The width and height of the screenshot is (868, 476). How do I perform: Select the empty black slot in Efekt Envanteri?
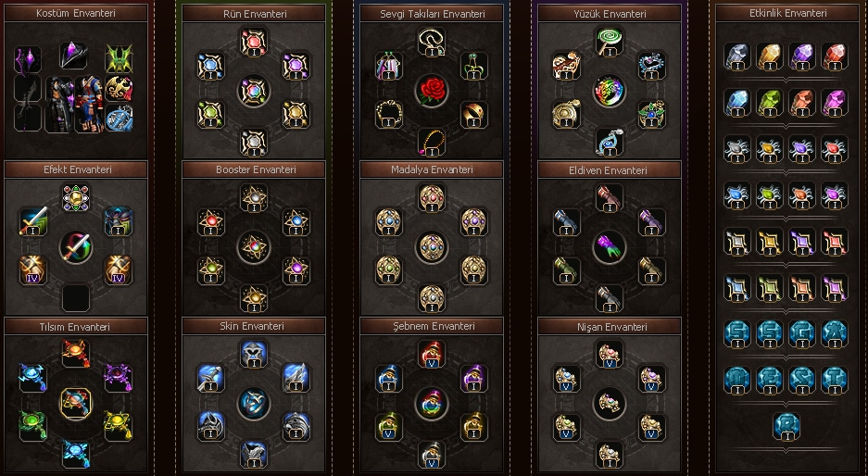tap(76, 297)
